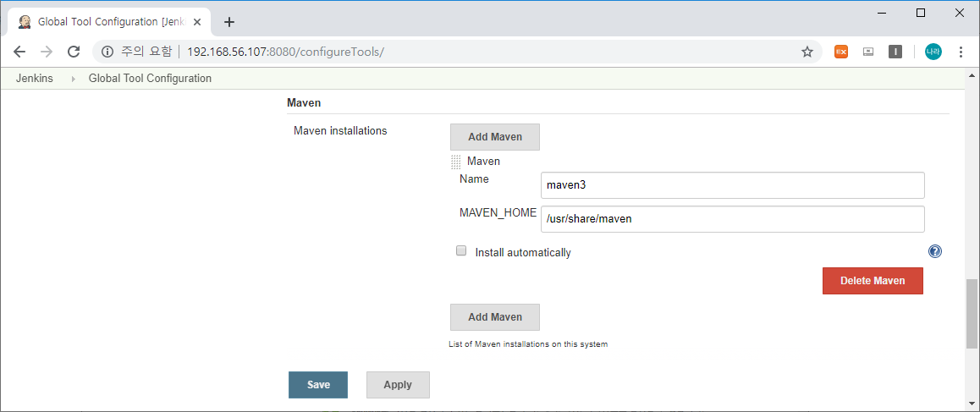Viewport: 980px width, 412px height.
Task: Click the browser back arrow
Action: pyautogui.click(x=19, y=52)
